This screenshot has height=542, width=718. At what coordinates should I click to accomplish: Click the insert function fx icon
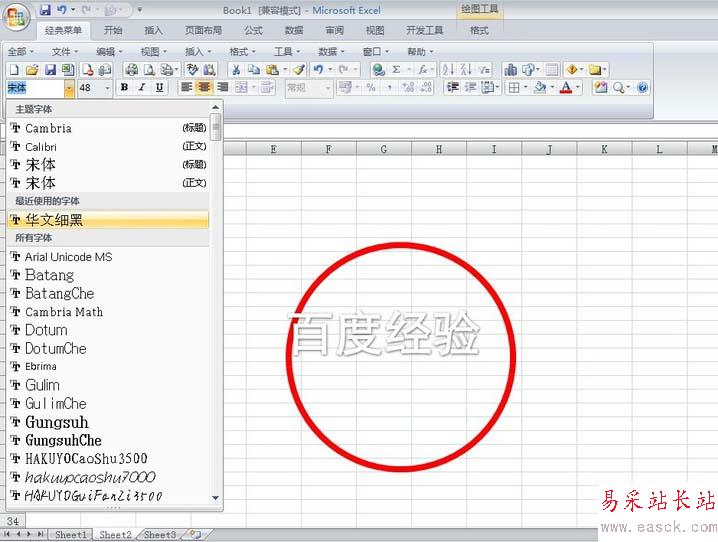tap(422, 70)
